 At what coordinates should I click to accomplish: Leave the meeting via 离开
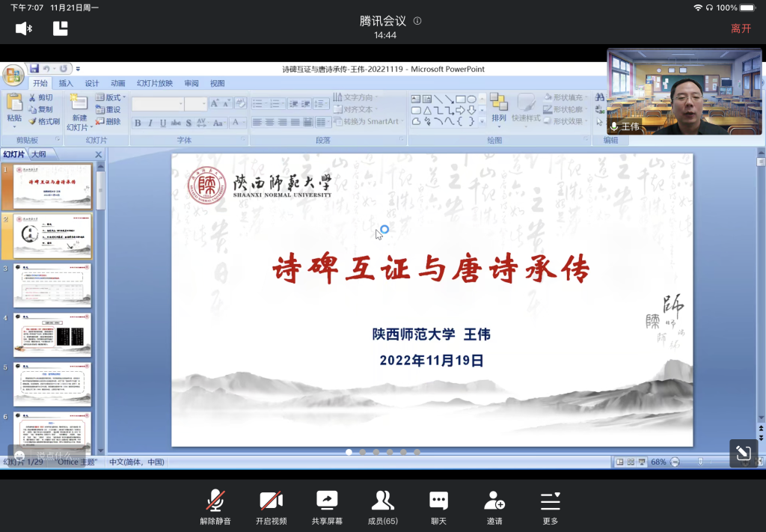point(741,28)
